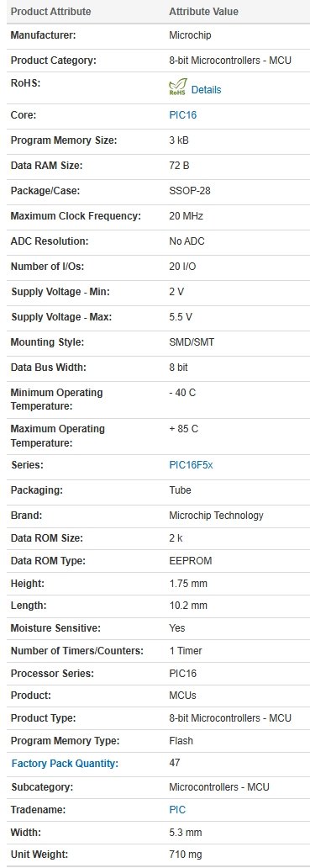Click the 20 MHz clock frequency value
Viewport: 310px width, 868px height.
click(x=187, y=216)
